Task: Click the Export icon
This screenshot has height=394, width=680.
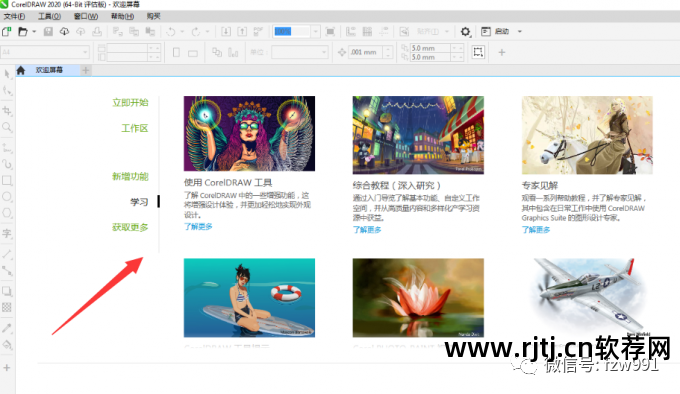Action: pos(242,32)
